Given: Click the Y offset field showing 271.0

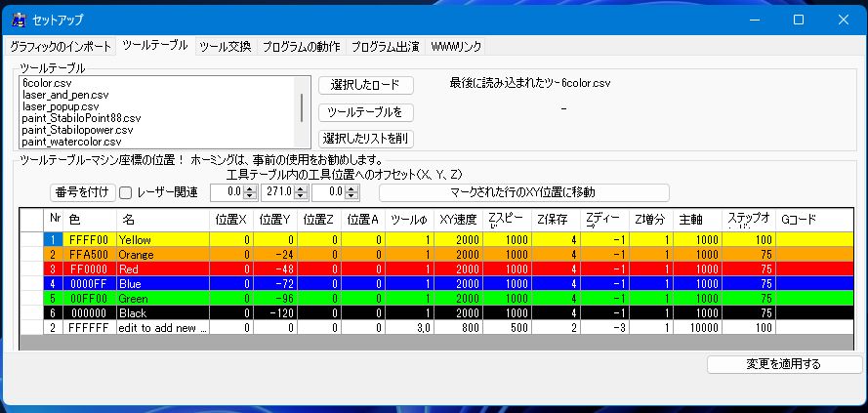Looking at the screenshot, I should tap(278, 192).
